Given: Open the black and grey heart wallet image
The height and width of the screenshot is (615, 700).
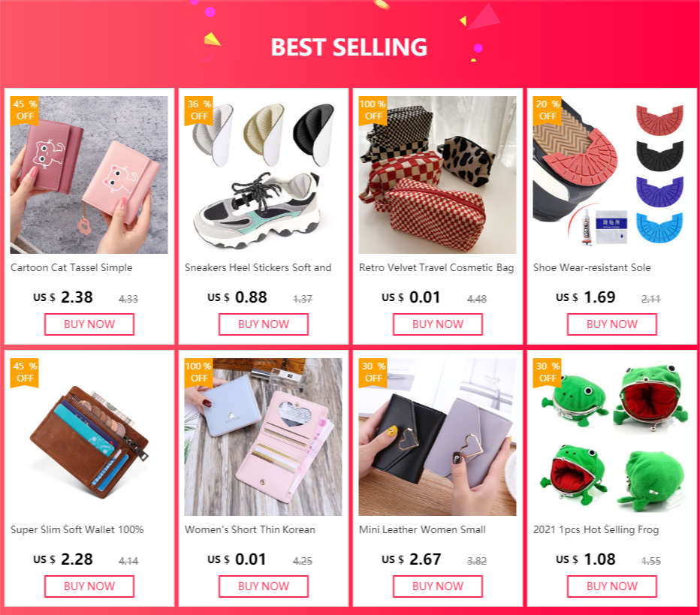Looking at the screenshot, I should tap(437, 437).
